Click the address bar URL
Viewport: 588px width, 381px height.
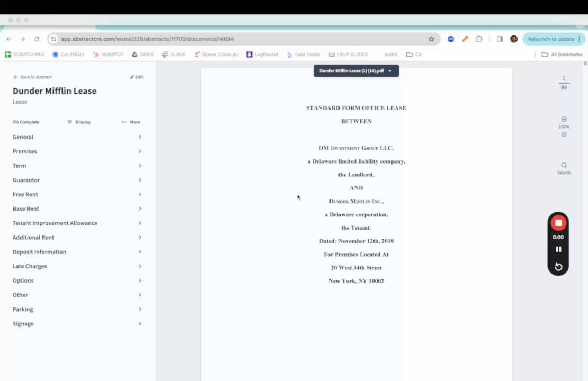(147, 39)
